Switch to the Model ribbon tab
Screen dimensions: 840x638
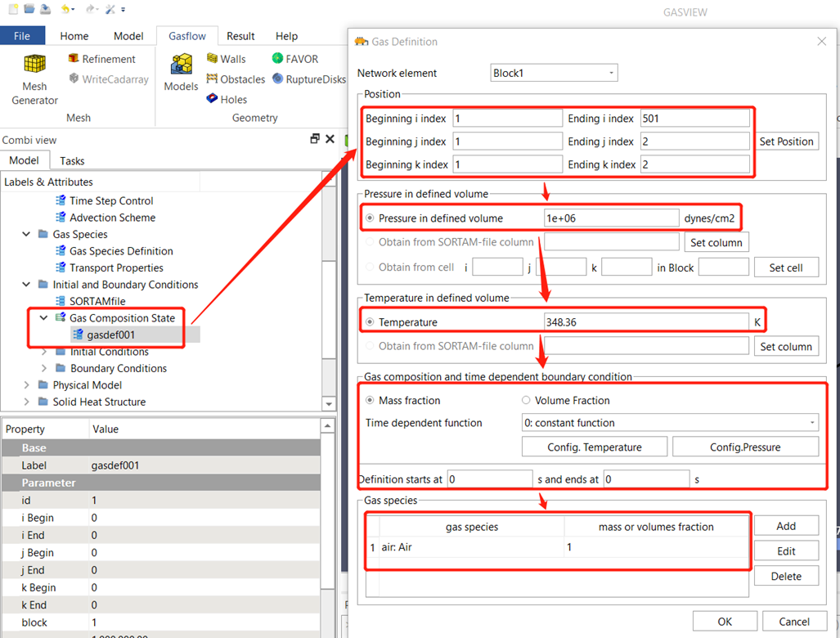128,36
